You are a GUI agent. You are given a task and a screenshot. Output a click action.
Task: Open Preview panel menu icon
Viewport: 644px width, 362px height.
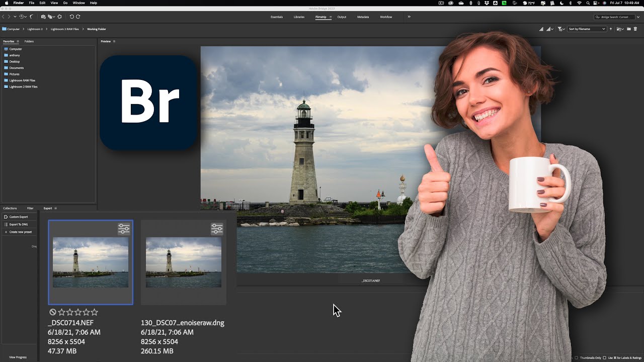click(x=114, y=41)
